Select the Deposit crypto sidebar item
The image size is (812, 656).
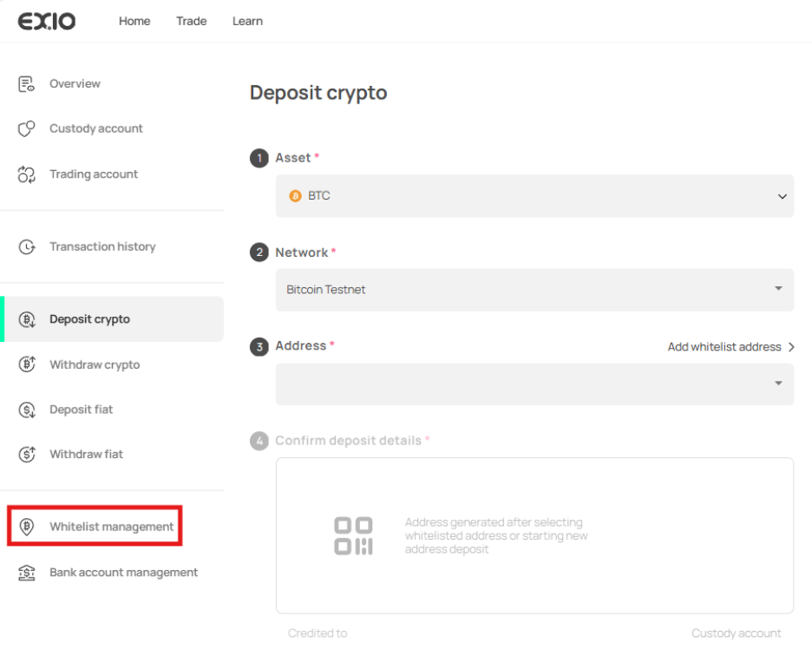pos(89,319)
